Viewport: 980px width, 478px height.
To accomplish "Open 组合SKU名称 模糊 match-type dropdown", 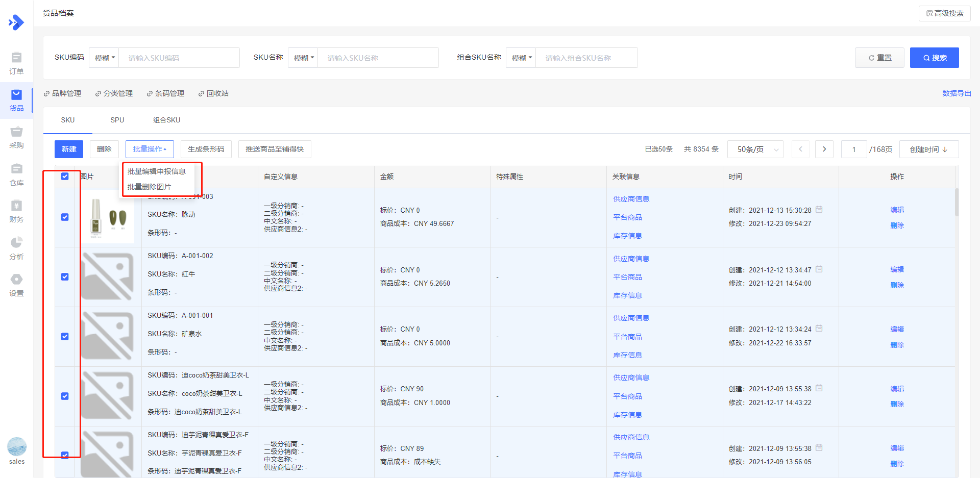I will pos(521,58).
